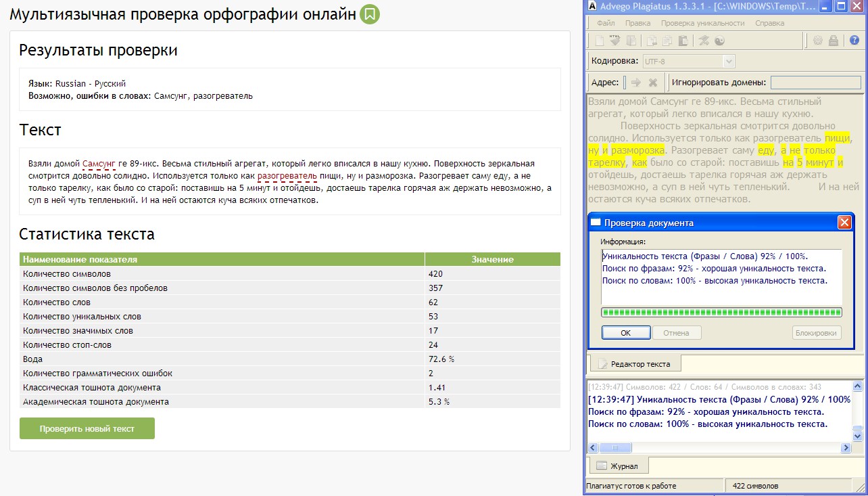The height and width of the screenshot is (496, 868).
Task: Click the Количество уникальных слов row label
Action: tap(82, 317)
